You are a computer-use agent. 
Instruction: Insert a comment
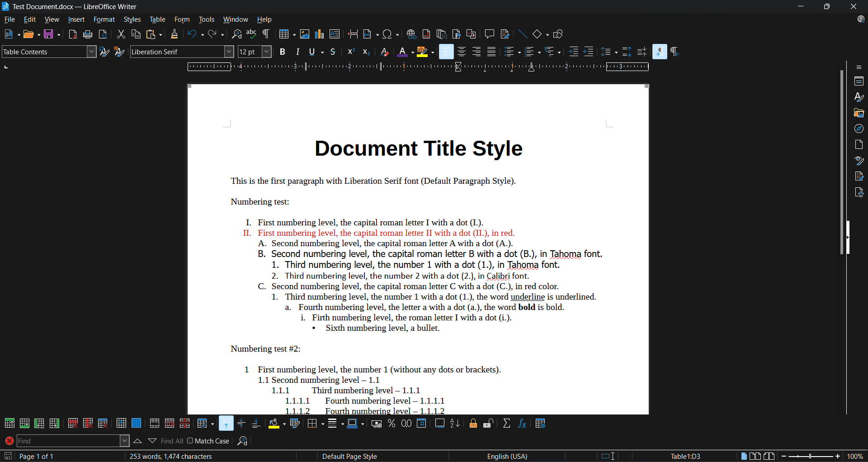coord(489,34)
